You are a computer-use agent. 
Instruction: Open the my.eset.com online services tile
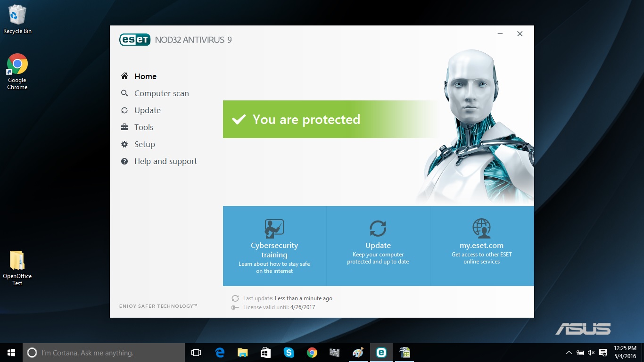coord(482,246)
